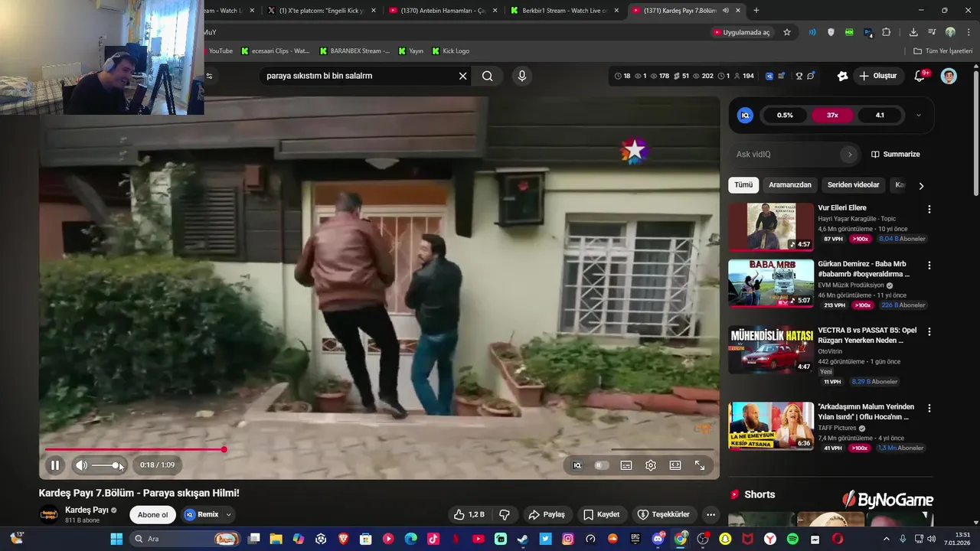Open the Kardeş Payı channel link
980x551 pixels.
87,510
